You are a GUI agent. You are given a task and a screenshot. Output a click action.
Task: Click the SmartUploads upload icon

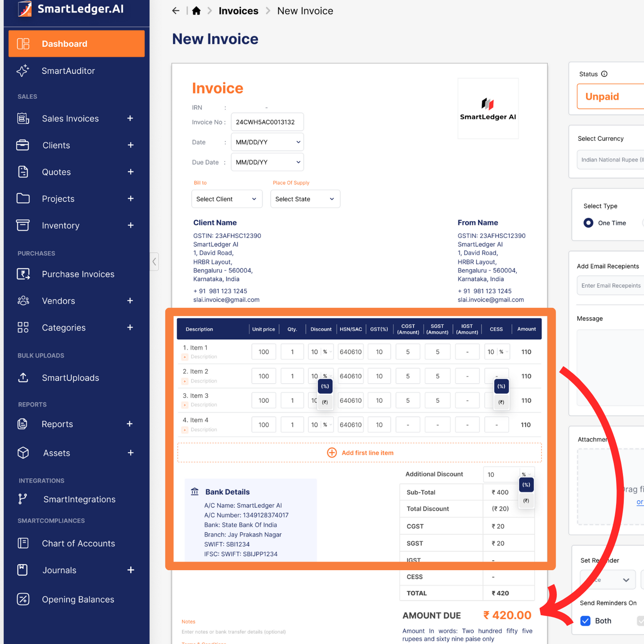[x=23, y=378]
